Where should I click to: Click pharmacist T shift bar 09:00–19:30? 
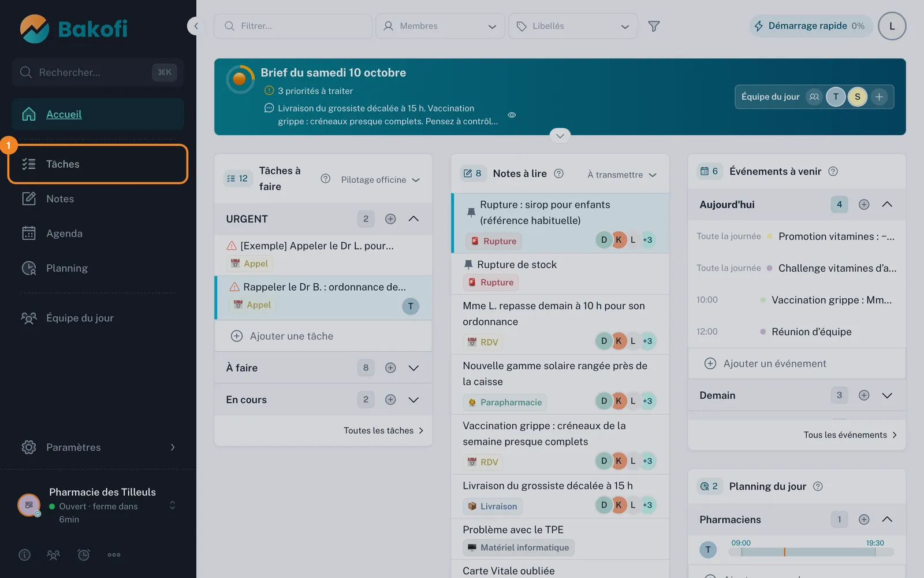pyautogui.click(x=808, y=552)
